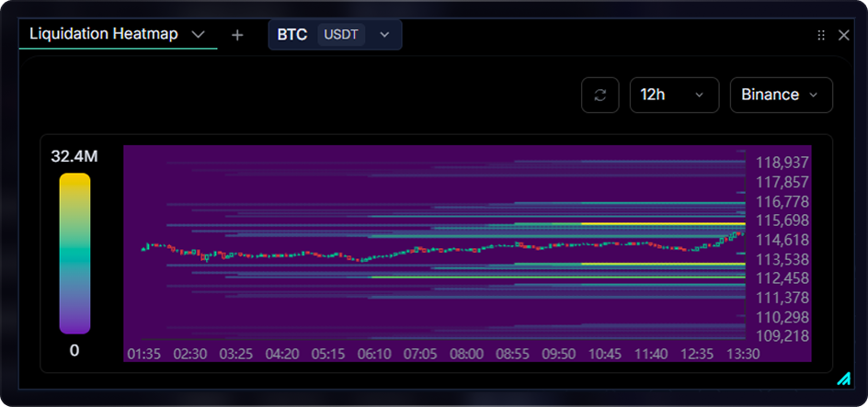Click the 112,458 price axis label
This screenshot has width=868, height=407.
tap(782, 278)
